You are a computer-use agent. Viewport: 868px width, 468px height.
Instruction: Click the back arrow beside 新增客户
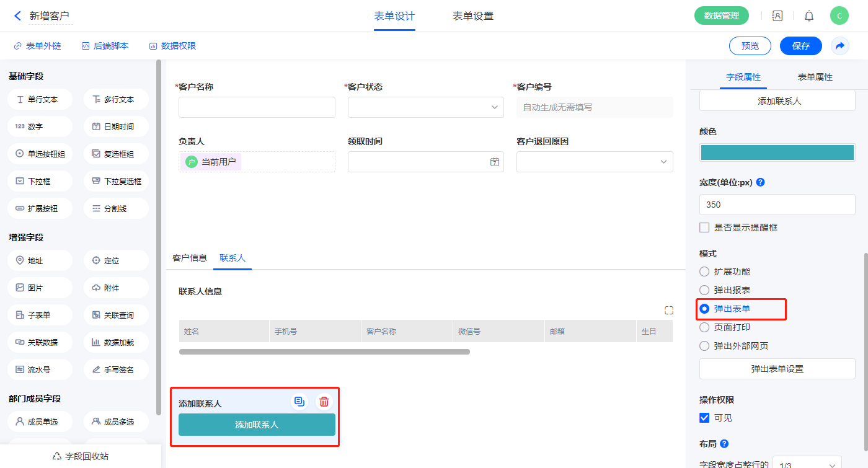17,16
